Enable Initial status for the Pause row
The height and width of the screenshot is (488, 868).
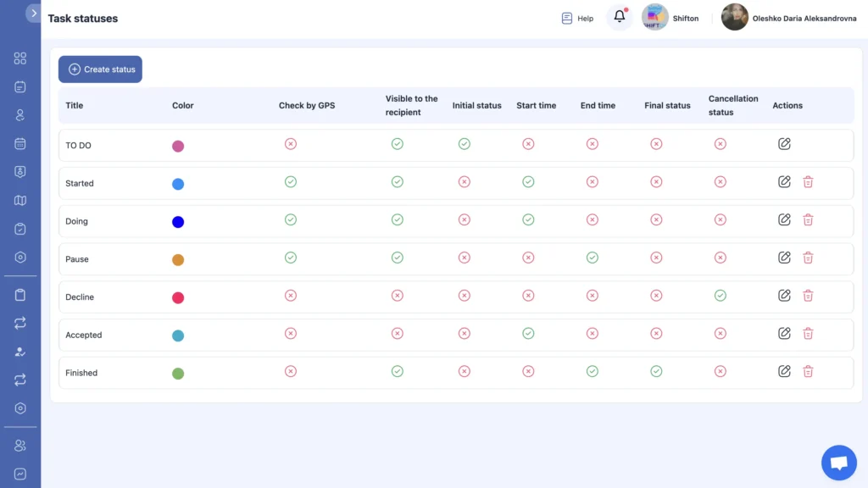[x=464, y=258]
